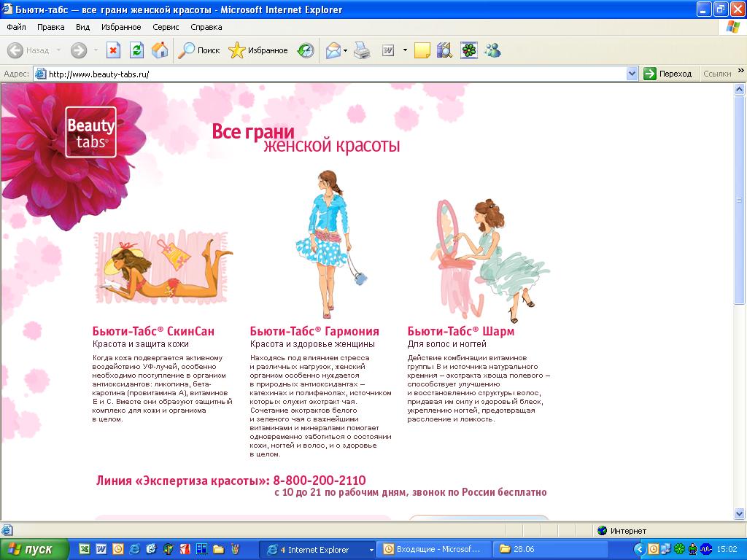Screen dimensions: 747x560
Task: Click the vertical scrollbar up arrow
Action: 740,90
